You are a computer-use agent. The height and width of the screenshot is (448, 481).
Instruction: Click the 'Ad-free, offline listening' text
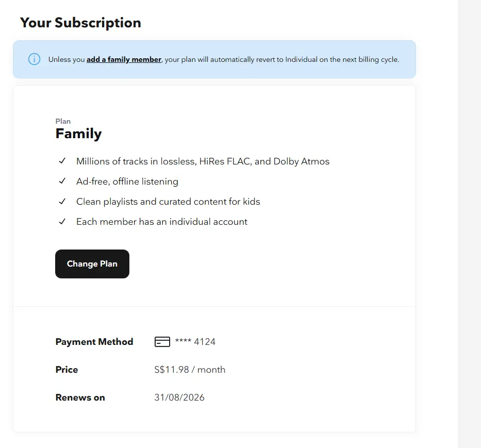(127, 181)
